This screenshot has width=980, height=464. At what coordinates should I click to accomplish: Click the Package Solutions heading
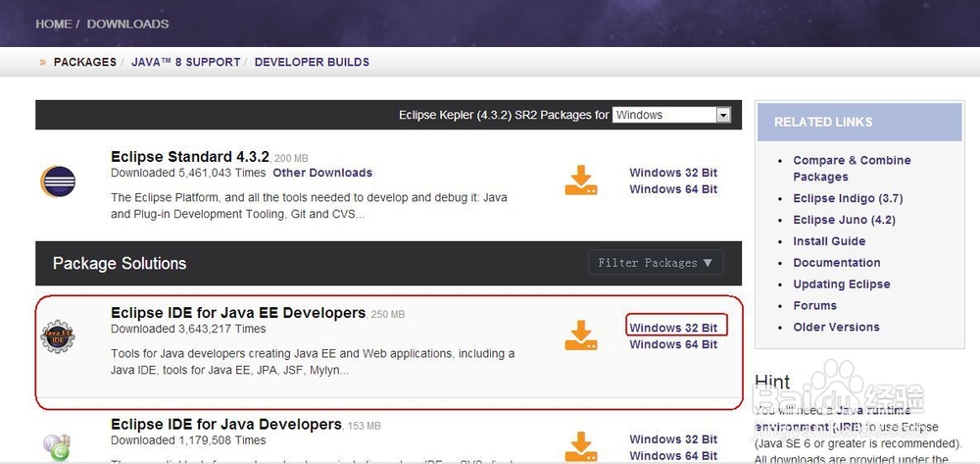(x=120, y=263)
